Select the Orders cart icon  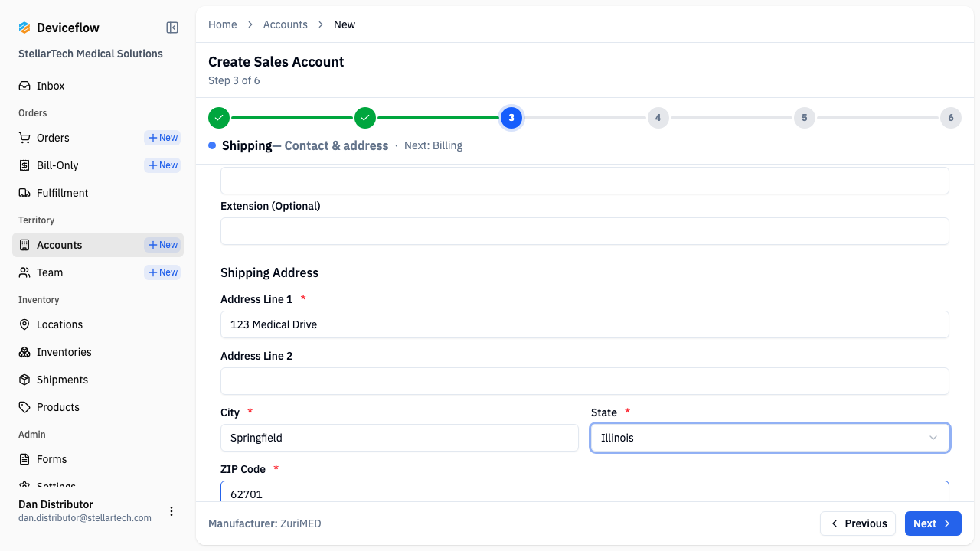click(25, 138)
